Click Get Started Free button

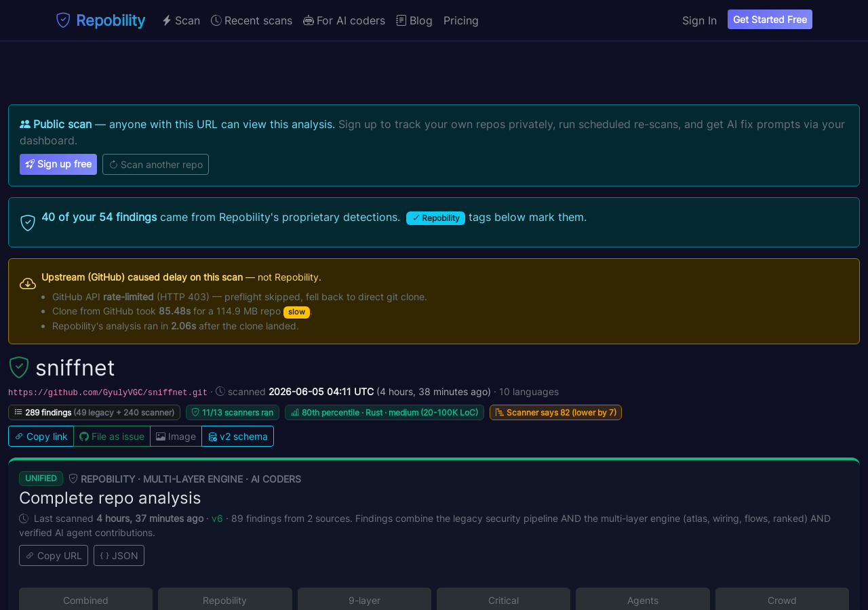[x=770, y=20]
